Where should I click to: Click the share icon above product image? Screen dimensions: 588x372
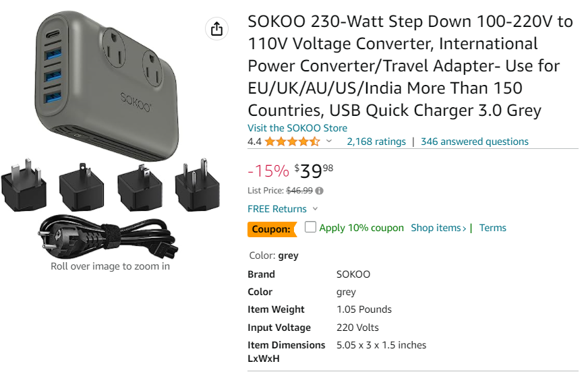216,29
